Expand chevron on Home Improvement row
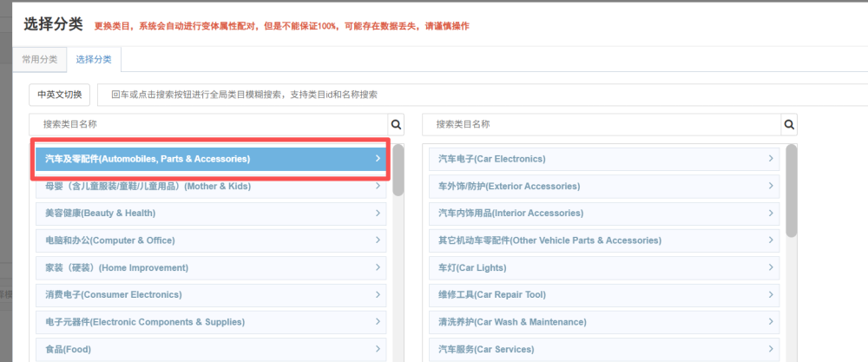Viewport: 868px width, 362px height. (x=378, y=267)
